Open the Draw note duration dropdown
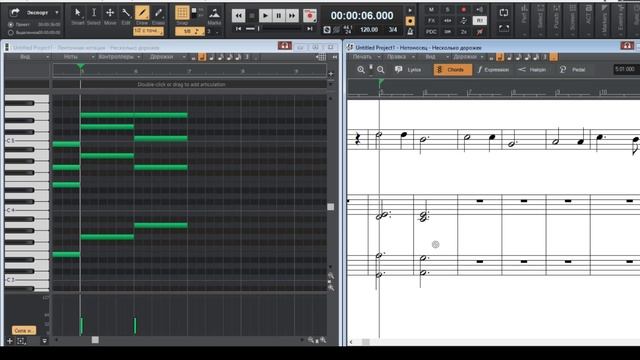 click(149, 31)
